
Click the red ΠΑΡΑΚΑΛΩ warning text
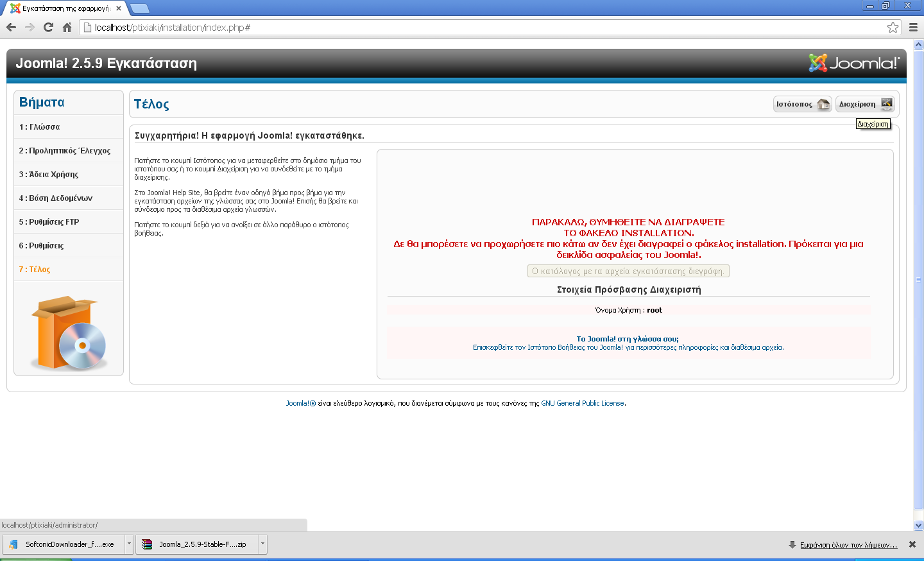coord(628,238)
